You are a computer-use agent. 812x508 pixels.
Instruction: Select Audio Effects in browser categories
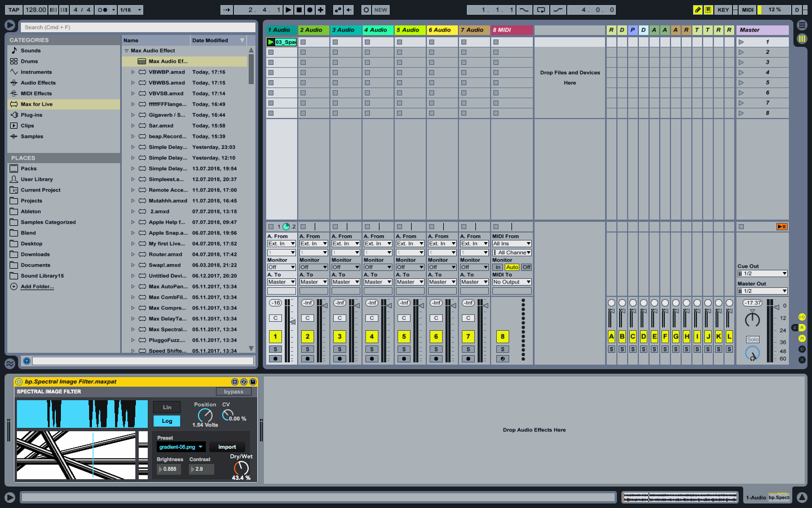pos(38,83)
